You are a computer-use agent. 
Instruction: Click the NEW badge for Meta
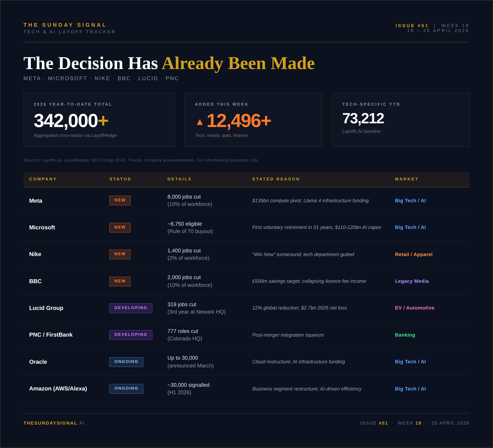120,200
